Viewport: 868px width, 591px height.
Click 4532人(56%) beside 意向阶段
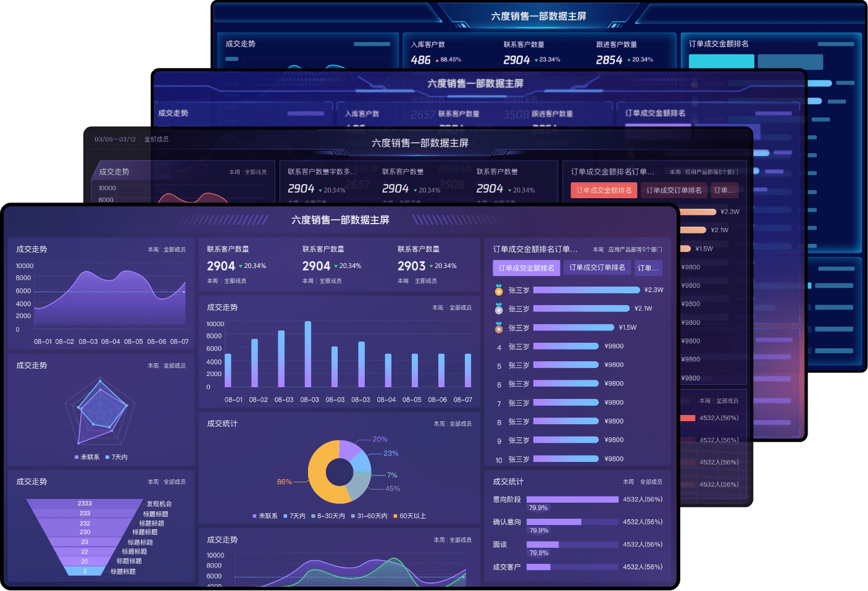643,500
